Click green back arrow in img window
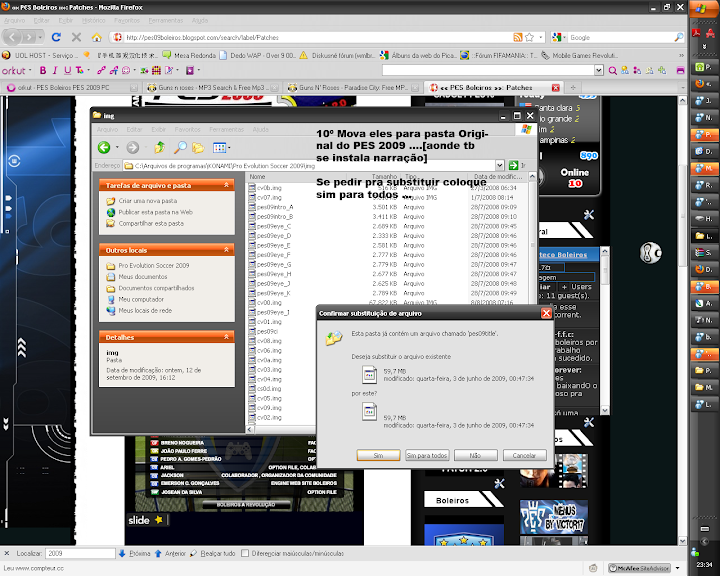 click(104, 147)
